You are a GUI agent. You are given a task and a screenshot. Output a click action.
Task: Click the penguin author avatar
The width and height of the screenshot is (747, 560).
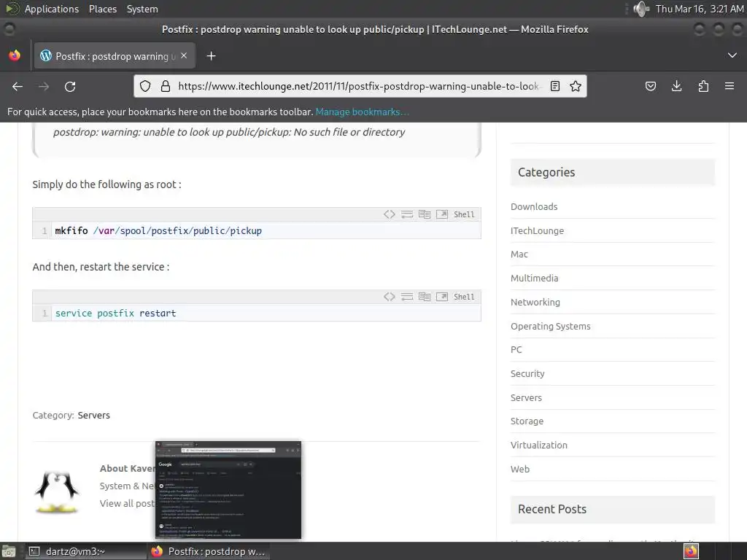57,492
